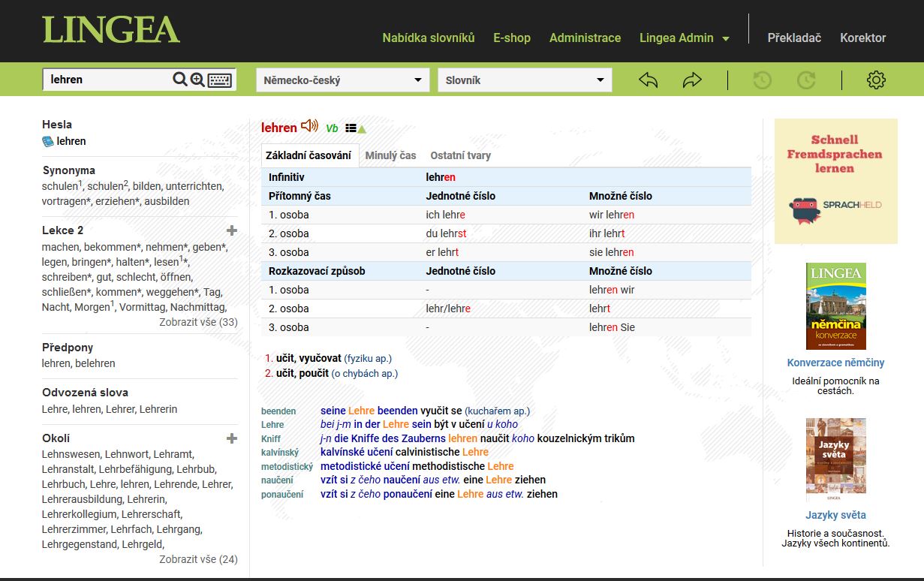Click example keyword Kniff
The width and height of the screenshot is (924, 581).
pos(271,439)
